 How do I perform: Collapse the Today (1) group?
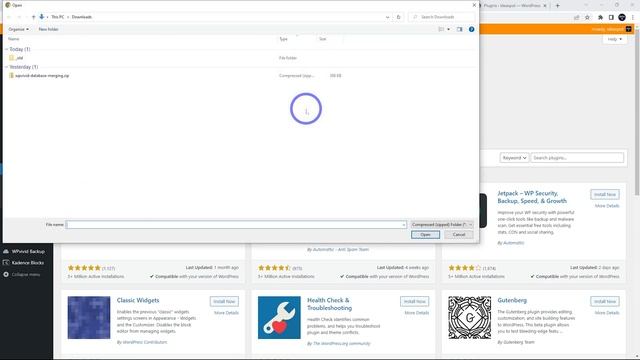[7, 49]
